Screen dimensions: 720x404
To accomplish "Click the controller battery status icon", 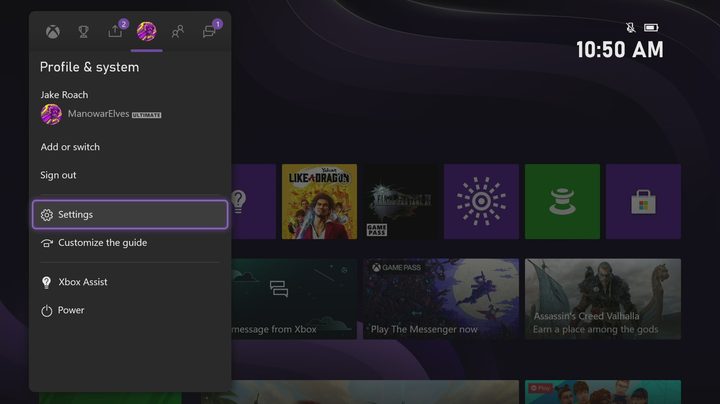I will pyautogui.click(x=651, y=28).
